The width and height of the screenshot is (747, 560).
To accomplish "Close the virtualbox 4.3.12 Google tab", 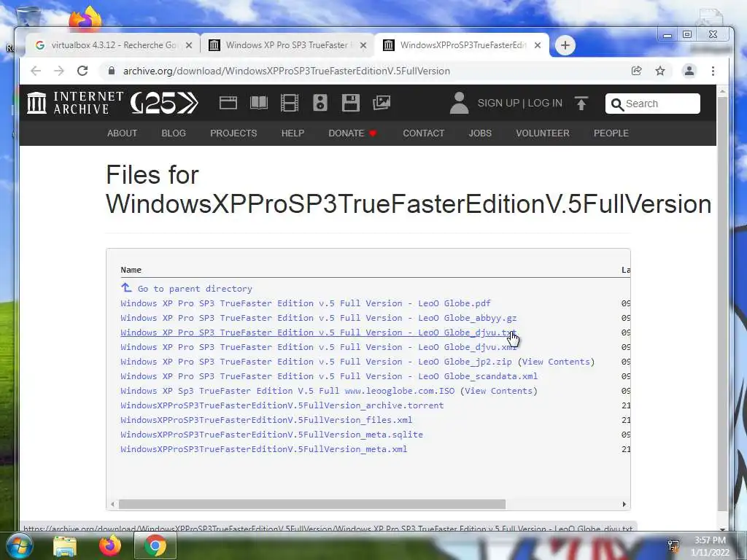I will click(189, 45).
